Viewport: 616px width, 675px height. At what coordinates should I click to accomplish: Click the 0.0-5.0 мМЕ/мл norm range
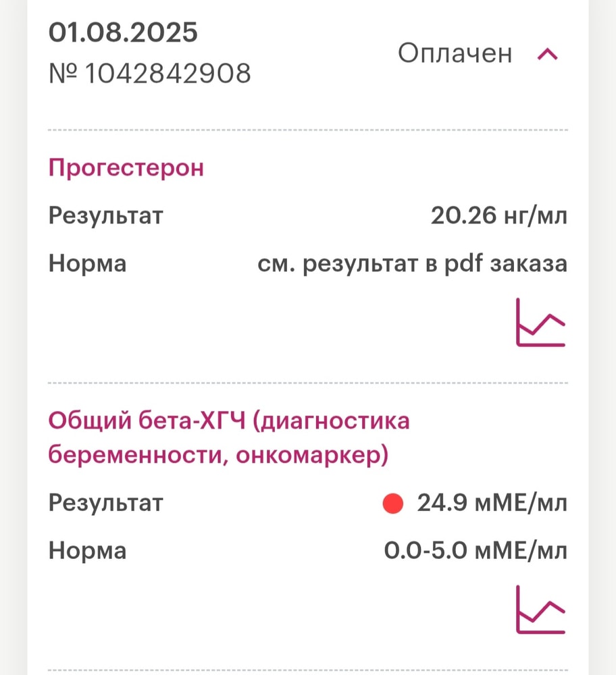point(476,551)
